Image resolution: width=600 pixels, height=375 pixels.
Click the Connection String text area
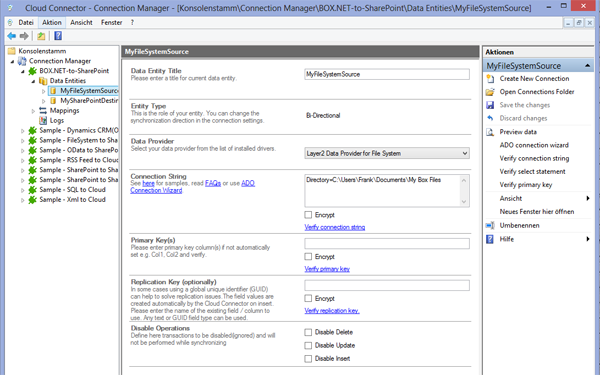(382, 191)
